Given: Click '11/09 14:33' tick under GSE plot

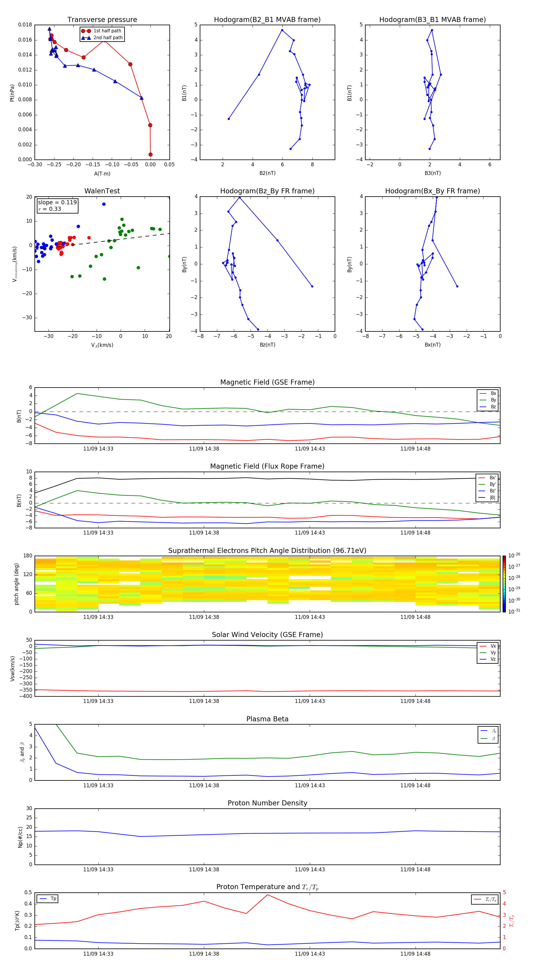Looking at the screenshot, I should [98, 449].
